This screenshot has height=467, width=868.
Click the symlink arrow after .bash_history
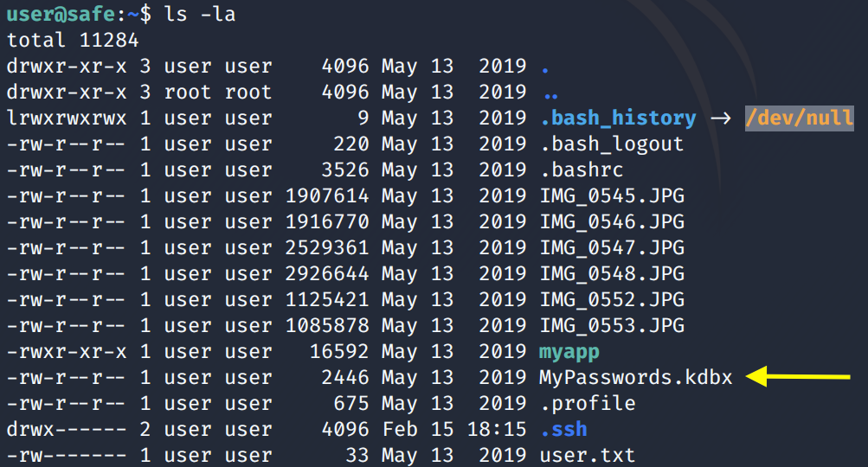[720, 118]
